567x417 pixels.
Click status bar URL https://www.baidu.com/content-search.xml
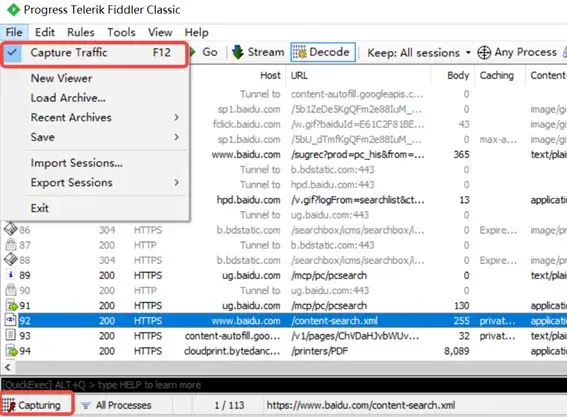coord(361,405)
